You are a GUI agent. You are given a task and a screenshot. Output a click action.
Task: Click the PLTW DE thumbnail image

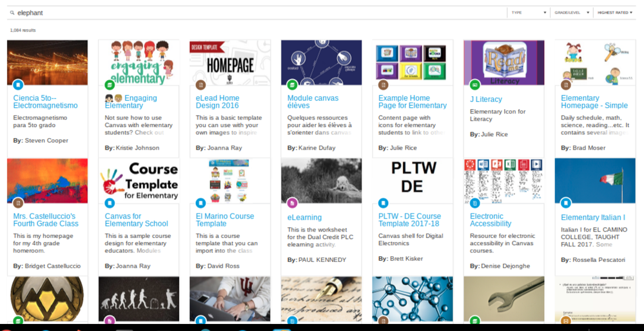coord(413,181)
